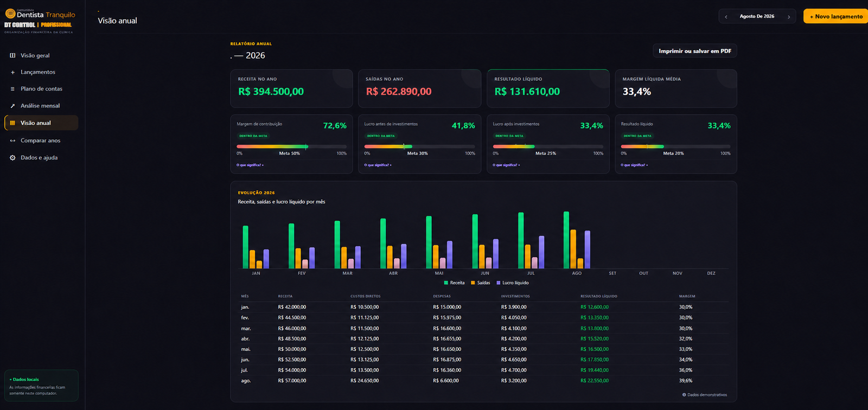The image size is (868, 410).
Task: Click the Lucro antes de investimentos progress bar
Action: tap(419, 146)
